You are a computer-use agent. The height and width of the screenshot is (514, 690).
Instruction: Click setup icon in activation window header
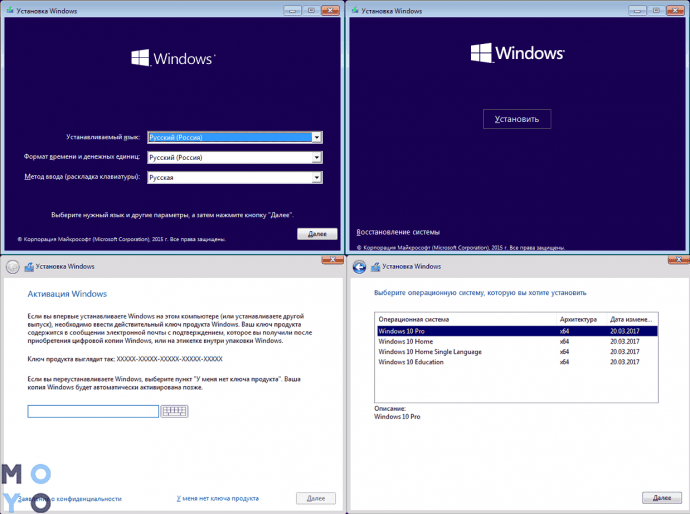point(29,267)
